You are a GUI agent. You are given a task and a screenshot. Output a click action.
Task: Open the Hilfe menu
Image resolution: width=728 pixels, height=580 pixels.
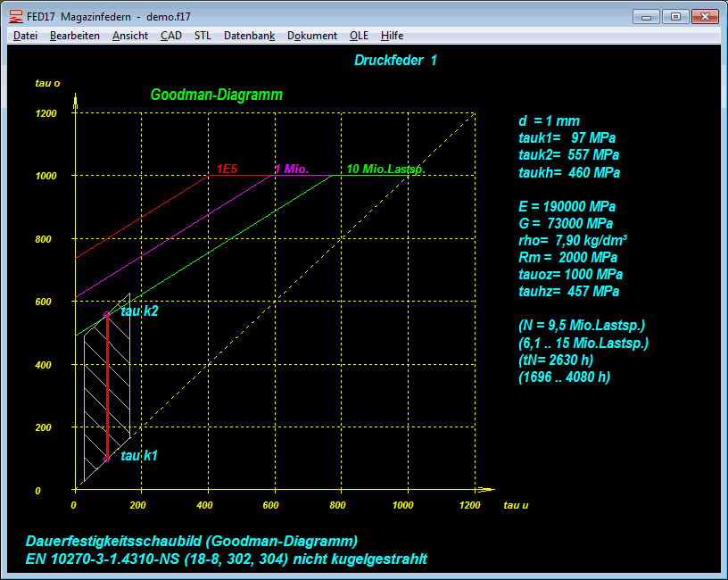pos(392,36)
